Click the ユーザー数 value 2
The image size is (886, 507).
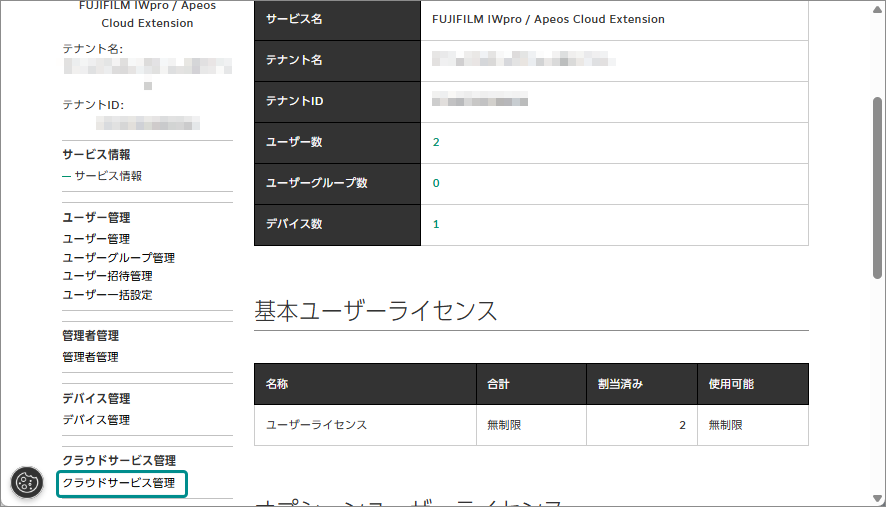pyautogui.click(x=436, y=142)
